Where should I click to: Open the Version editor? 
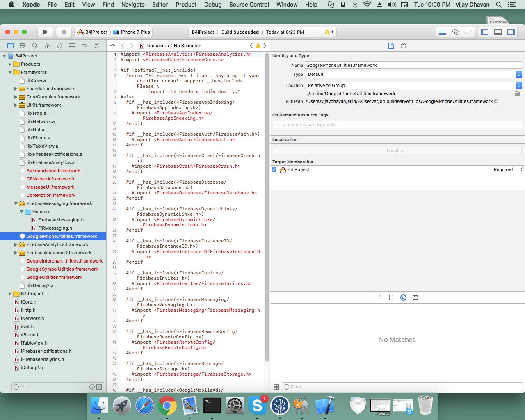[468, 32]
